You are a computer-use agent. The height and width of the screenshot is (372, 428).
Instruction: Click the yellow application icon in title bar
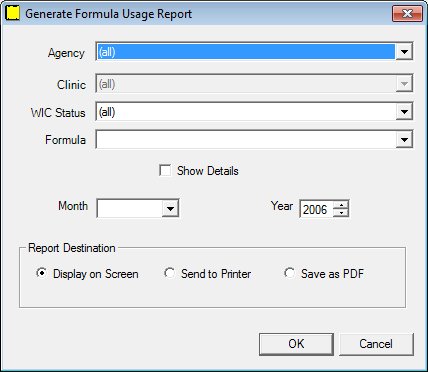coord(13,14)
